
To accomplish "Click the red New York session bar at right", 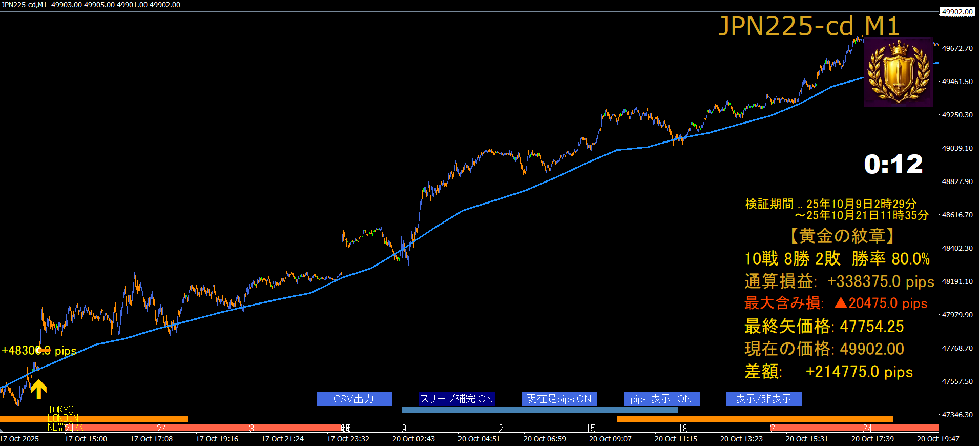I will click(856, 428).
